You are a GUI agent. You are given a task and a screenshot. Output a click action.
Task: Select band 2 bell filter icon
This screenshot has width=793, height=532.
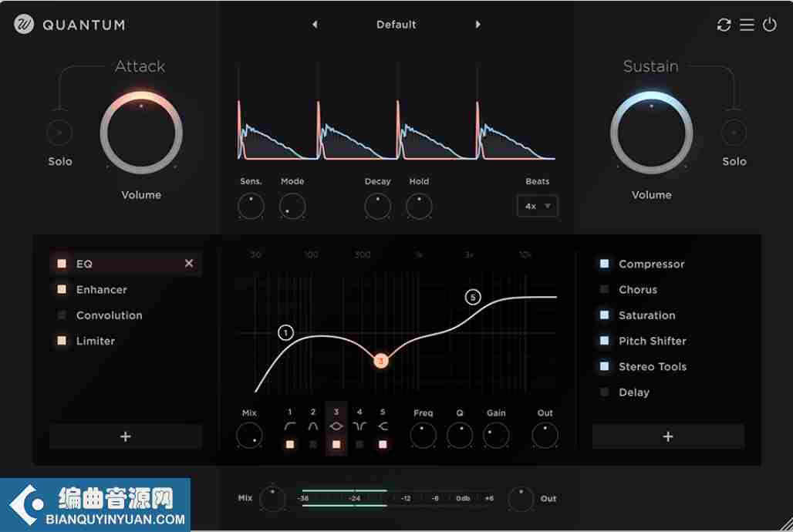pyautogui.click(x=313, y=426)
